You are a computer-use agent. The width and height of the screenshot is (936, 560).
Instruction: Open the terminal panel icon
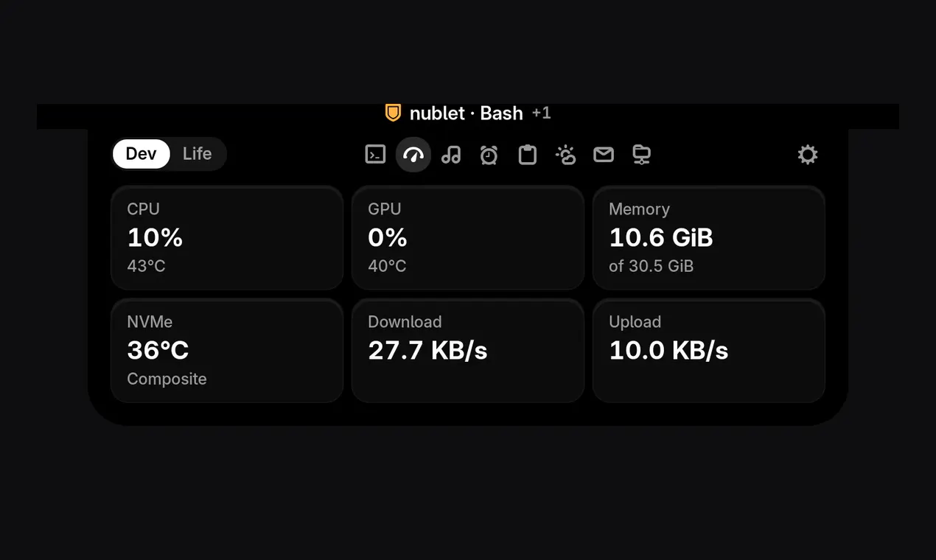coord(375,155)
